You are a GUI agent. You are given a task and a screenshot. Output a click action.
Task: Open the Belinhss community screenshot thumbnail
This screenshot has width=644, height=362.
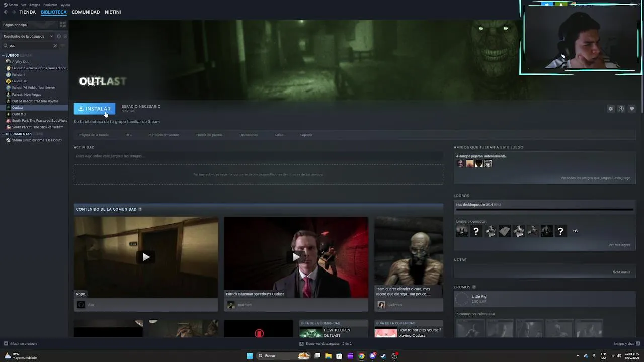click(x=409, y=257)
